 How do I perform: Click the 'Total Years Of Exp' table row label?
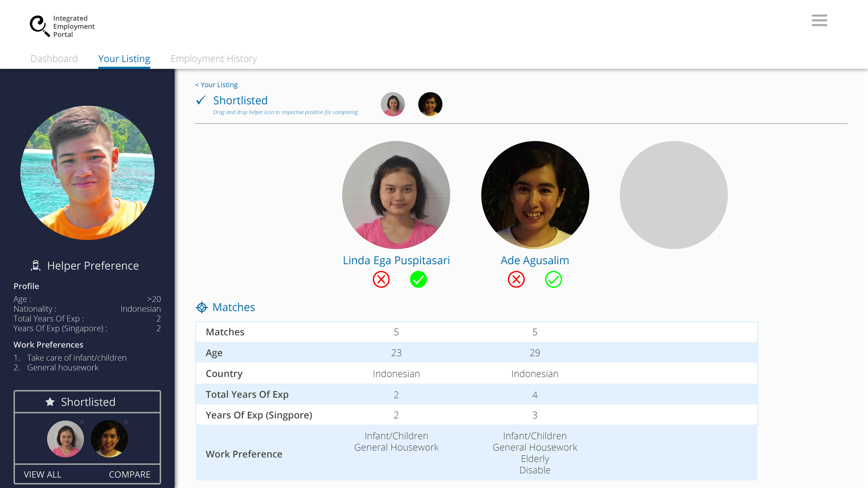(247, 394)
